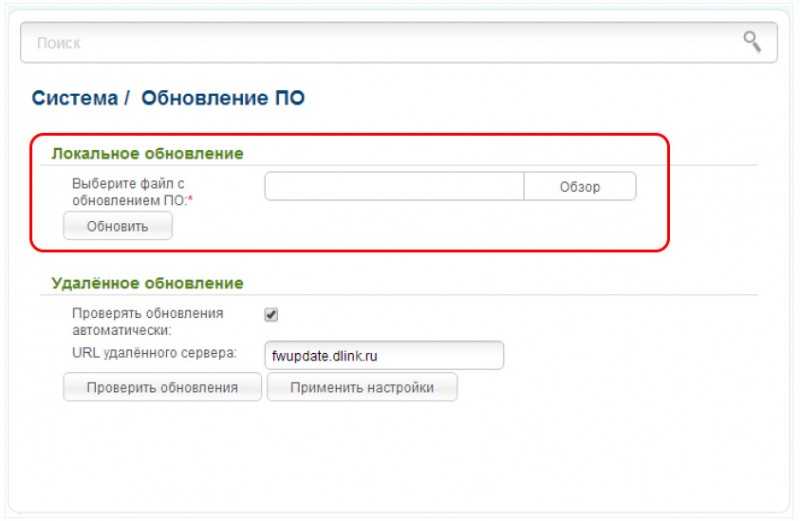Toggle the automatic update check checkbox
800x521 pixels.
tap(271, 314)
